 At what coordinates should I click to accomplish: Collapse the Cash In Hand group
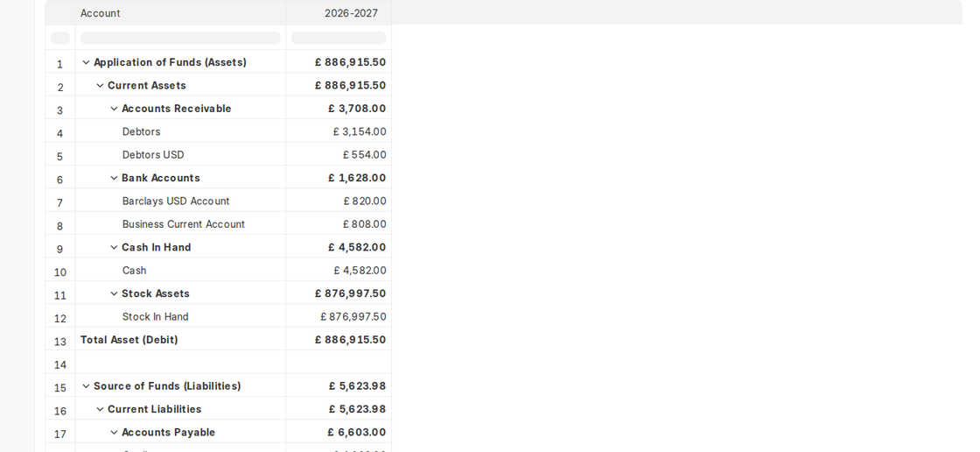point(114,247)
